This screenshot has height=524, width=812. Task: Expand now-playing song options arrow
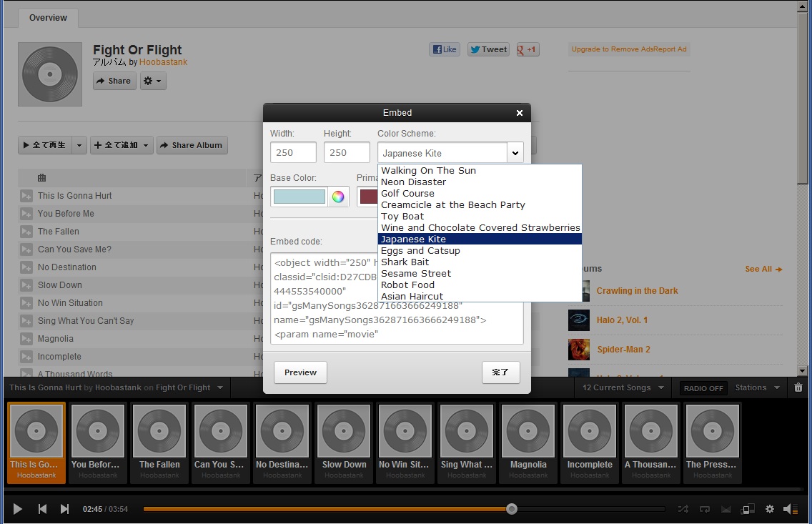[x=220, y=387]
